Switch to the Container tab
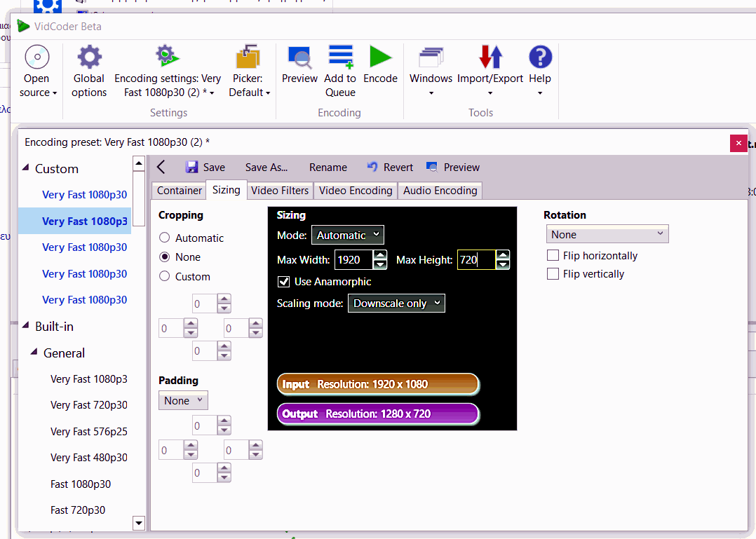Image resolution: width=756 pixels, height=539 pixels. [x=180, y=191]
